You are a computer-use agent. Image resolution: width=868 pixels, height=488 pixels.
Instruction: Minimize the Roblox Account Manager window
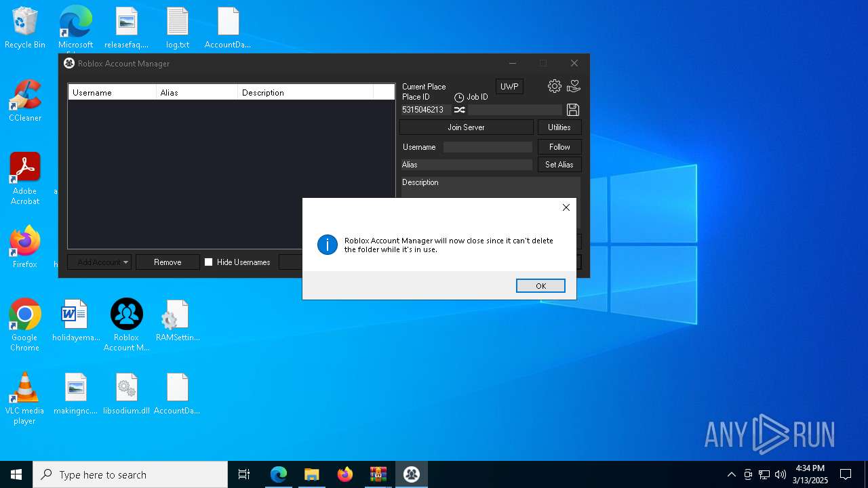pyautogui.click(x=513, y=63)
